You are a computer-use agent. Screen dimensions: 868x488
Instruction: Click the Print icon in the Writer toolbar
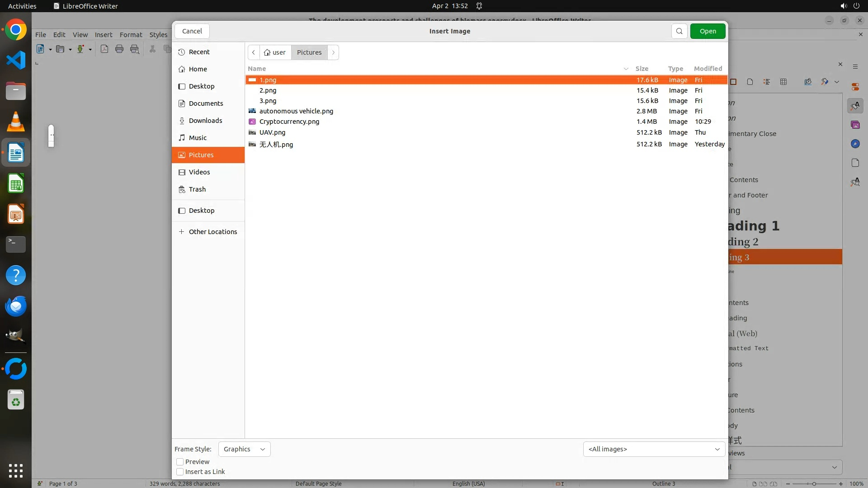tap(119, 49)
